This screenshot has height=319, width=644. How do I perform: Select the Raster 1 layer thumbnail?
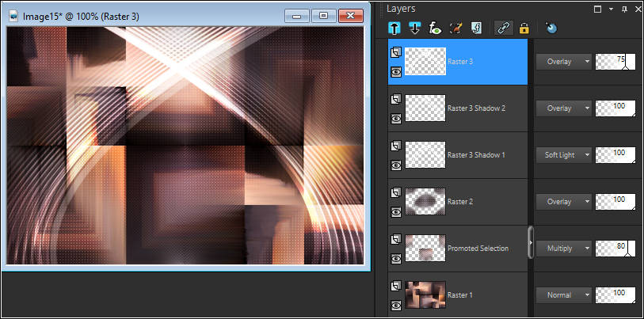(x=425, y=295)
